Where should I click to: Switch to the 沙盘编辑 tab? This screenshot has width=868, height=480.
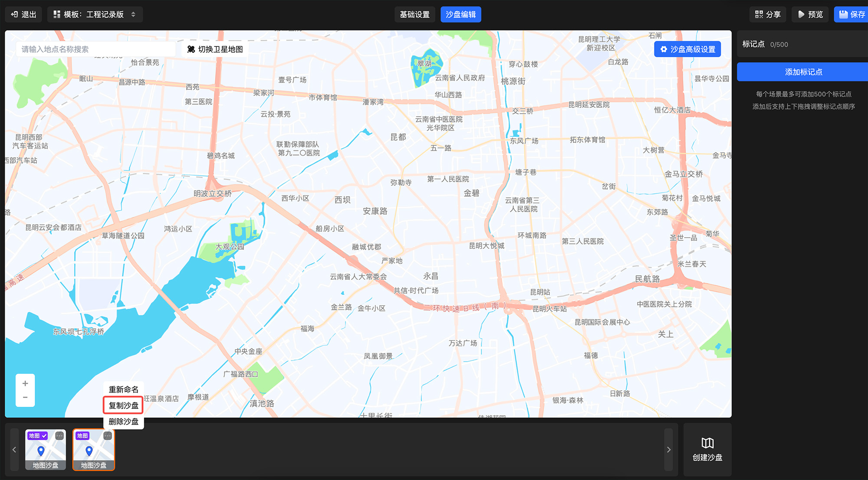click(x=460, y=14)
